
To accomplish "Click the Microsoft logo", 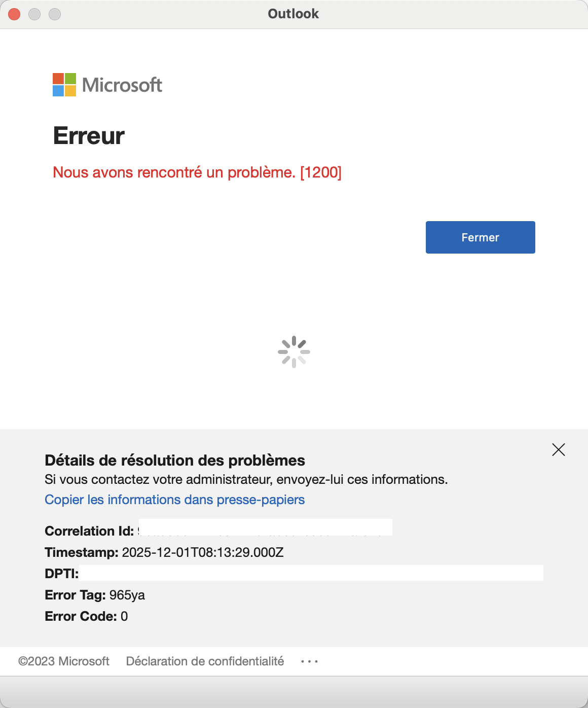I will [x=106, y=84].
